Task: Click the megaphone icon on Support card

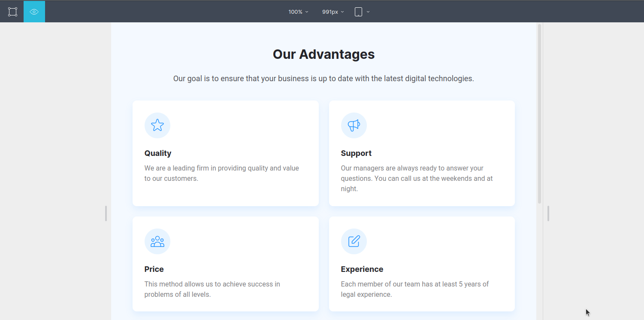Action: click(x=354, y=125)
